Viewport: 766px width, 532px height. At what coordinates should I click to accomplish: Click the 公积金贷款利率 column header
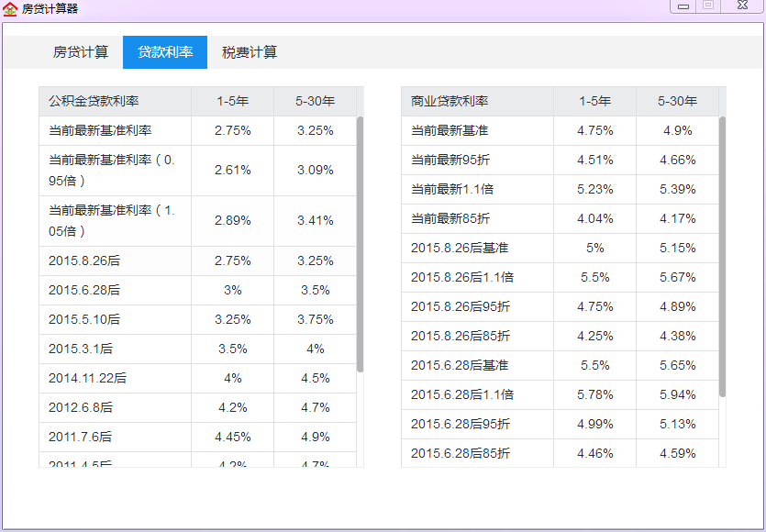click(x=94, y=102)
